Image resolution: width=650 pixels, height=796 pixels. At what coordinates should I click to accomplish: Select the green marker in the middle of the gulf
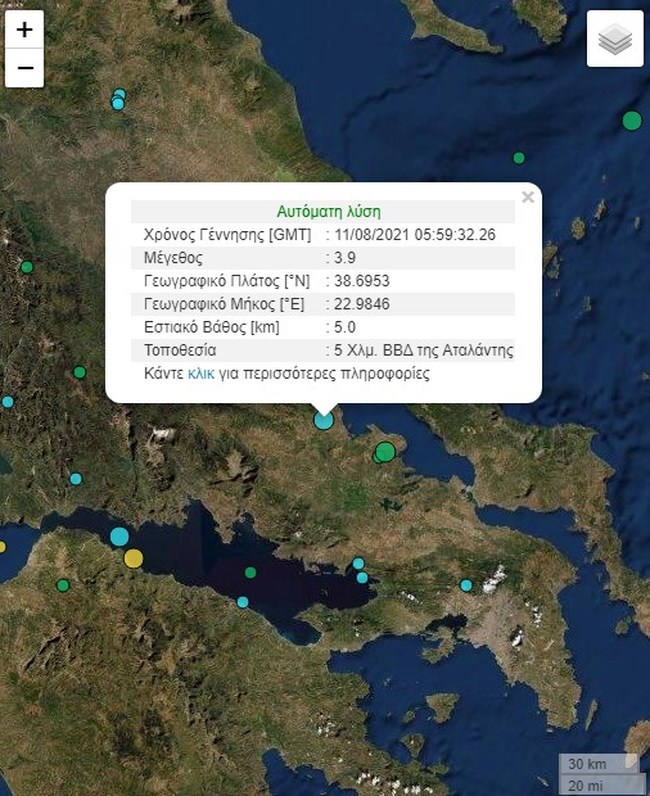[250, 573]
